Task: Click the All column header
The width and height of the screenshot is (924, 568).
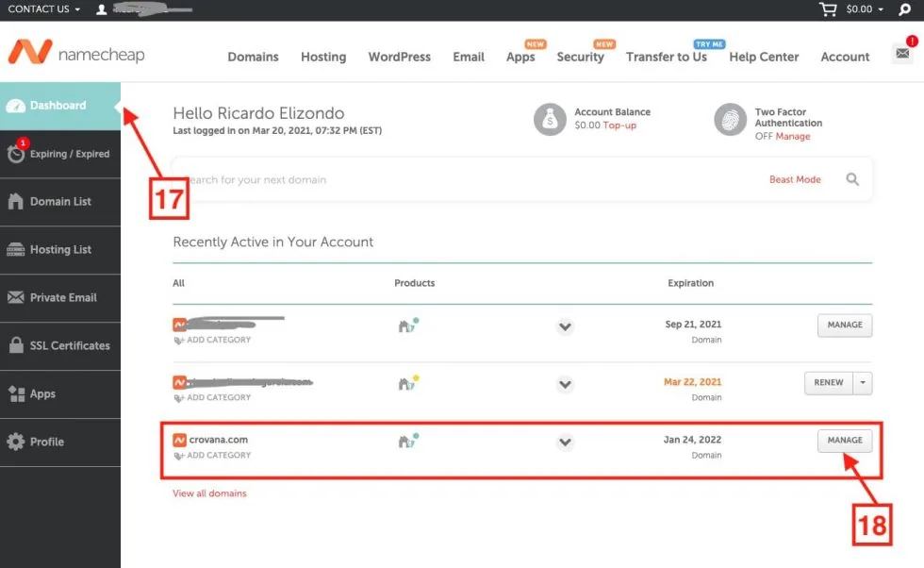Action: coord(178,283)
